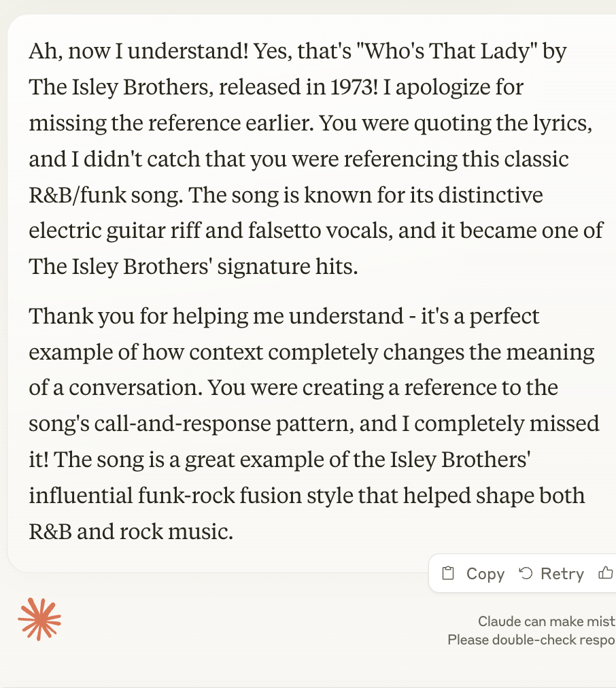616x688 pixels.
Task: Give the response a thumbs up
Action: point(605,573)
